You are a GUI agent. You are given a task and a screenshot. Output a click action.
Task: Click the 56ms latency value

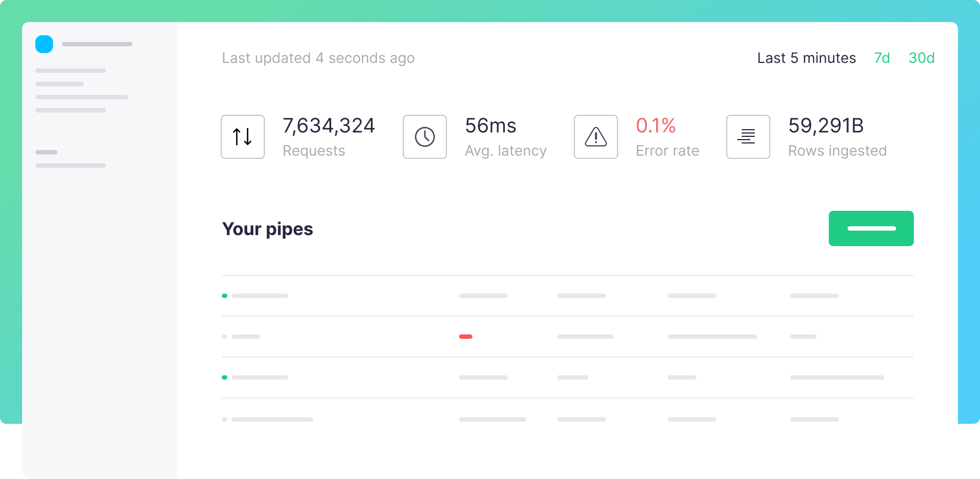tap(491, 126)
